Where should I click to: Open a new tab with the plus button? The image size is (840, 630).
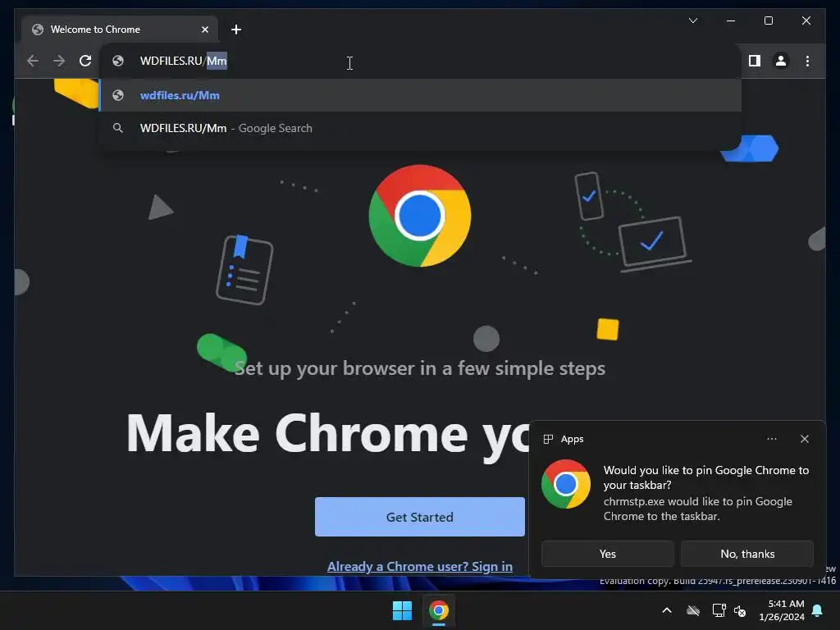pos(236,30)
